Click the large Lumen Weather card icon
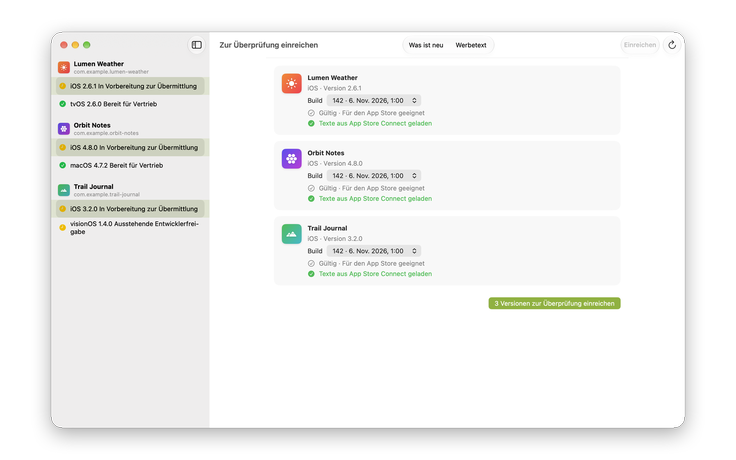Screen dimensions: 736x460 (x=291, y=84)
